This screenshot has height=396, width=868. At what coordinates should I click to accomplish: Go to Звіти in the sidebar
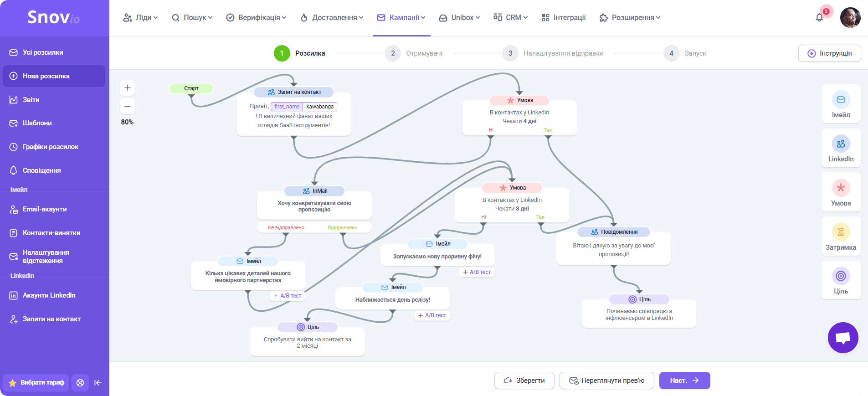(54, 100)
